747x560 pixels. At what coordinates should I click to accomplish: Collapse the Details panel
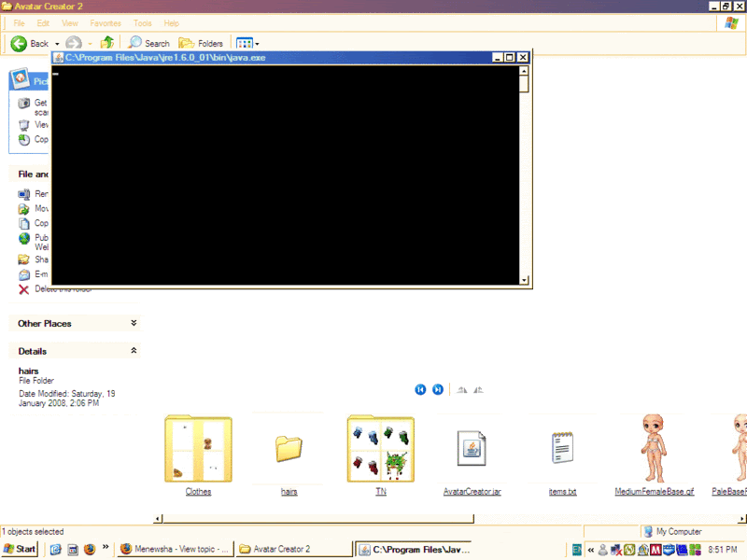pos(134,351)
